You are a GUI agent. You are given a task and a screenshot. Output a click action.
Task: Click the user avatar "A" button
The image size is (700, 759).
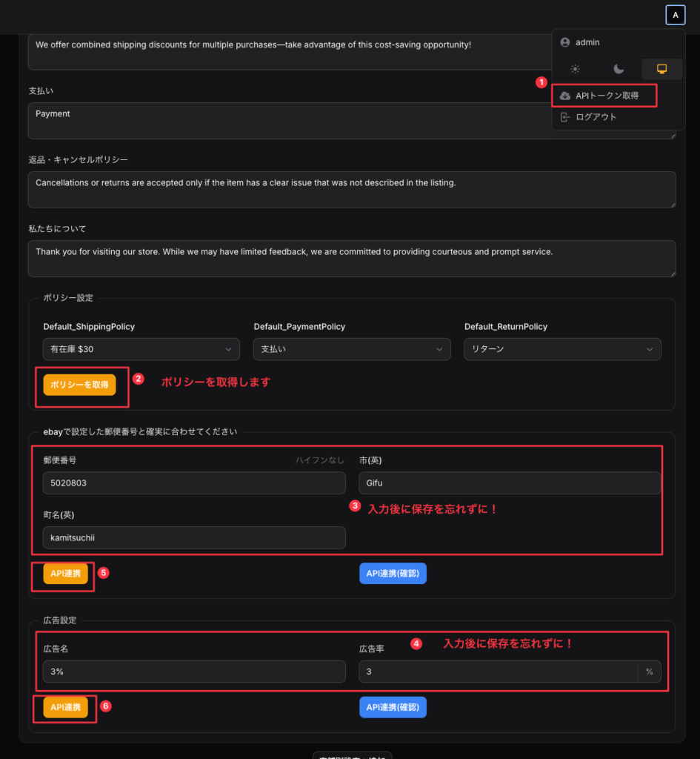(x=675, y=15)
